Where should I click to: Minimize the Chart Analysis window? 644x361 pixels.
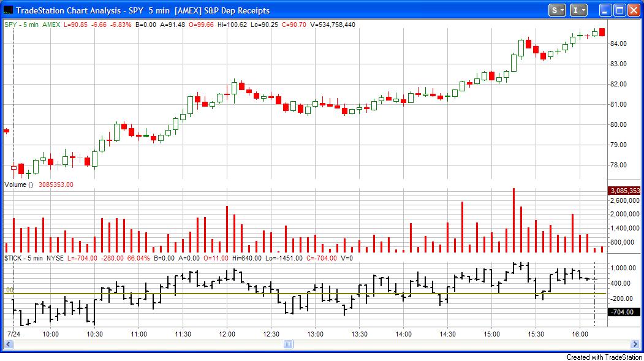(x=605, y=10)
